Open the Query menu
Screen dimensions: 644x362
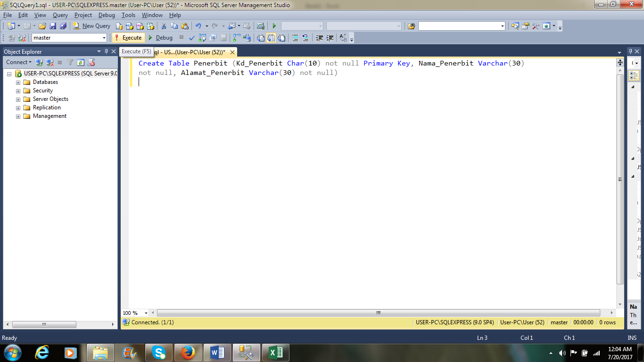(60, 15)
